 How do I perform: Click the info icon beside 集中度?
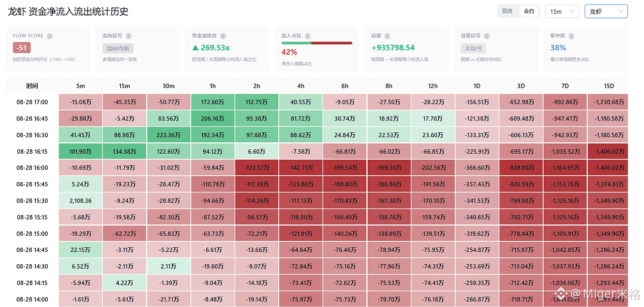[571, 36]
